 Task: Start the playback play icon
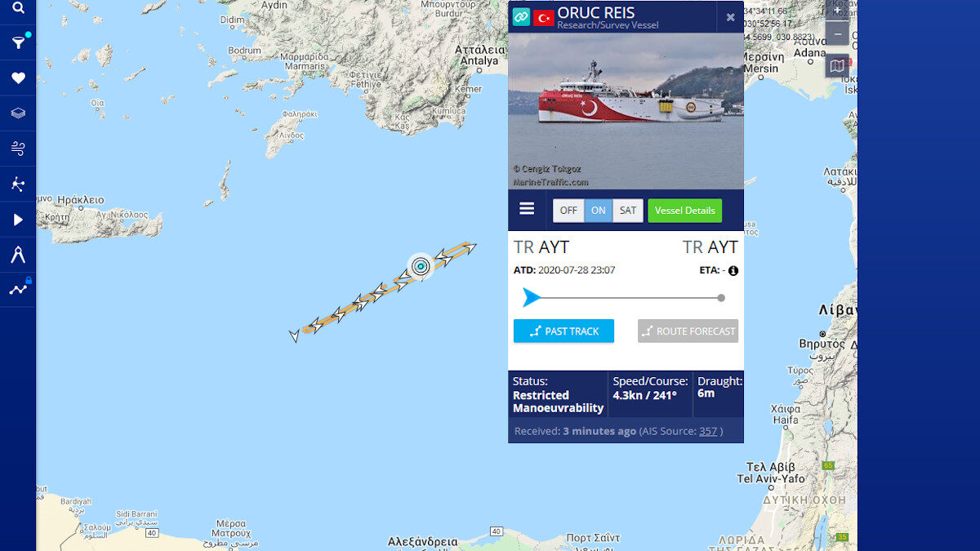(x=18, y=220)
